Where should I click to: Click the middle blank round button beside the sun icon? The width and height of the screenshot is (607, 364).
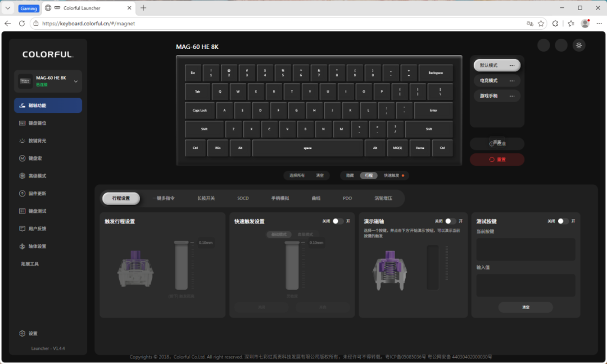pyautogui.click(x=561, y=46)
